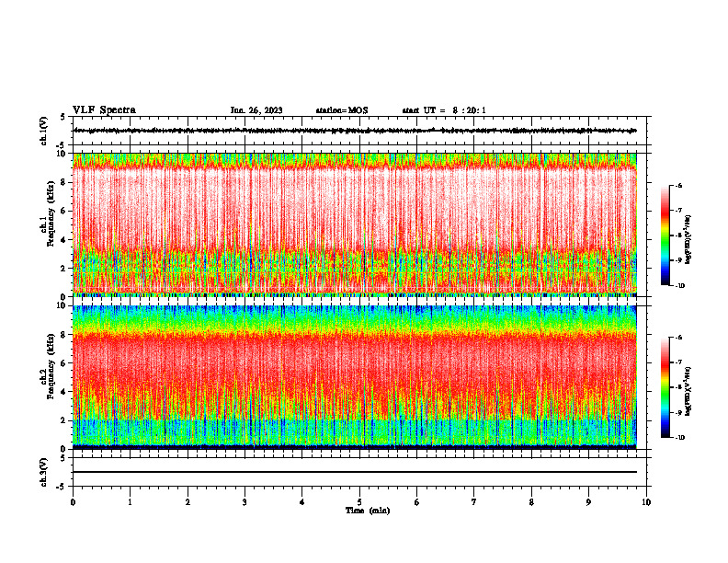Click the log(PSD) label of ch.1 colorbar
Viewport: 728px width, 563px height.
[688, 240]
